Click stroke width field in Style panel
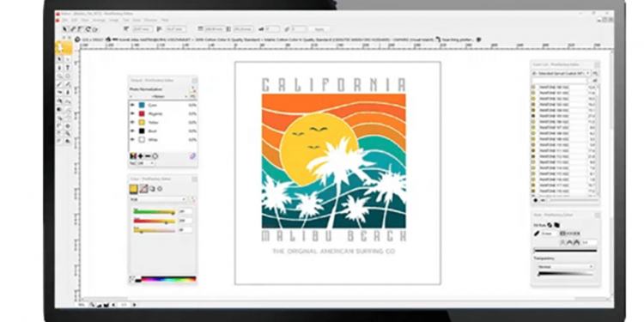This screenshot has height=322, width=644. click(x=549, y=234)
